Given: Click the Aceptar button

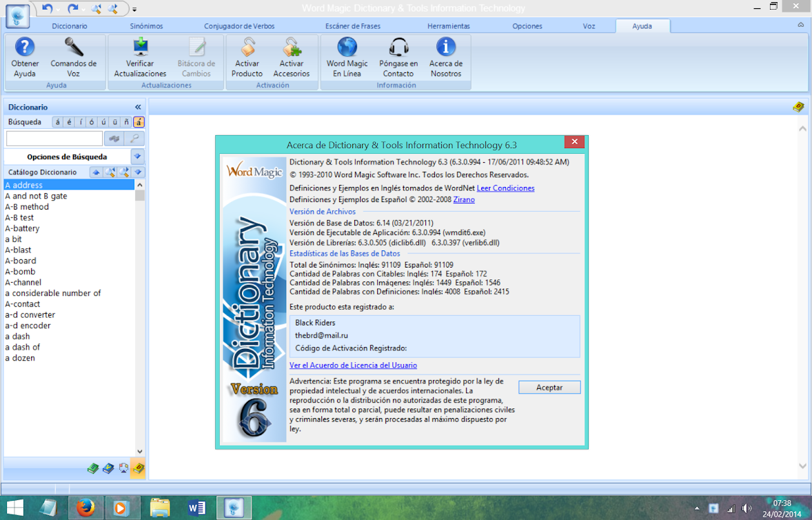Looking at the screenshot, I should tap(549, 388).
